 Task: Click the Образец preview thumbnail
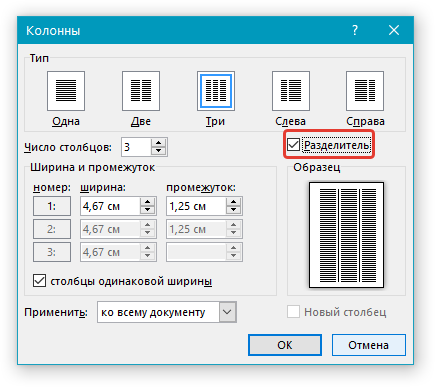[346, 235]
